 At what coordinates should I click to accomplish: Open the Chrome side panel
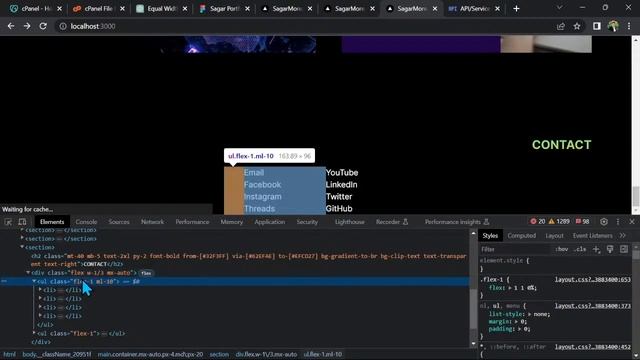(x=597, y=26)
